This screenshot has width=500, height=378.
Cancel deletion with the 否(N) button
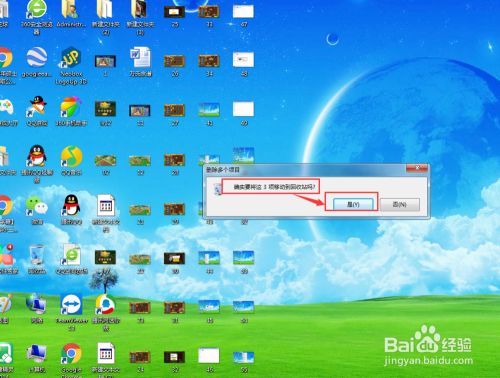(x=399, y=204)
